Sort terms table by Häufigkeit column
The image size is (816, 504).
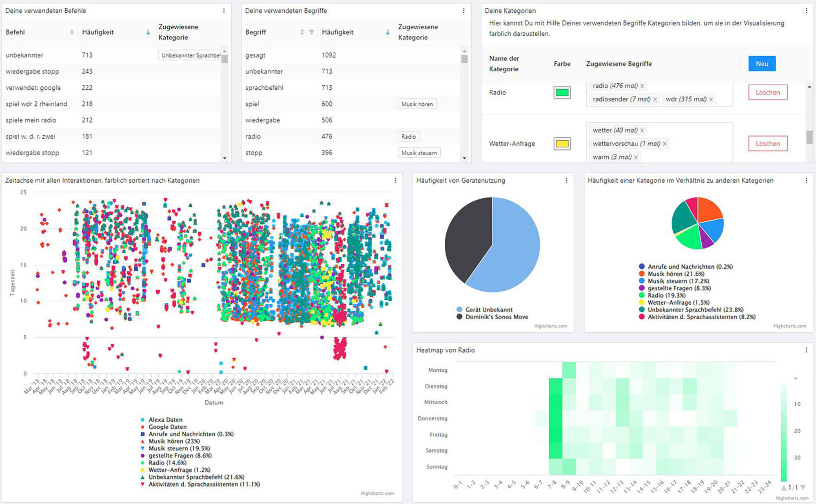(388, 32)
